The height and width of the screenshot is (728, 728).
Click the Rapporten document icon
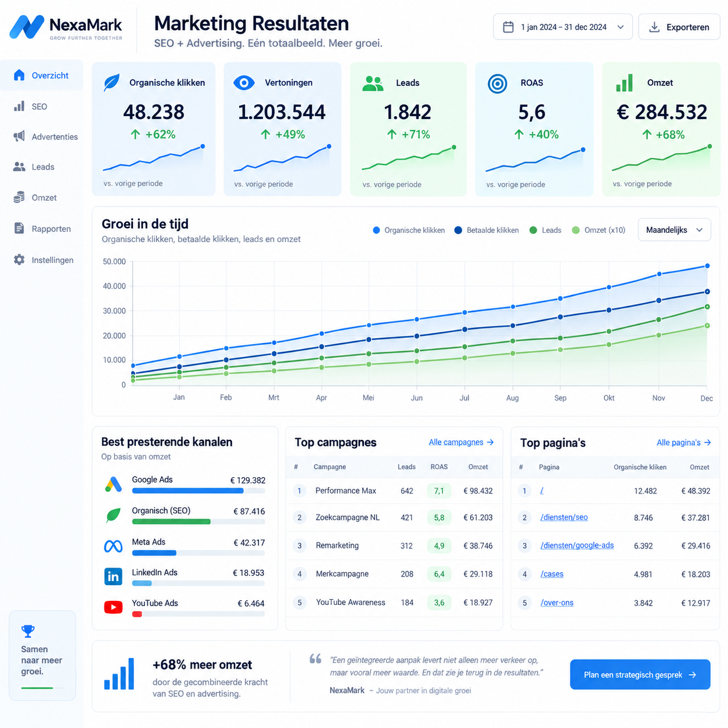19,228
